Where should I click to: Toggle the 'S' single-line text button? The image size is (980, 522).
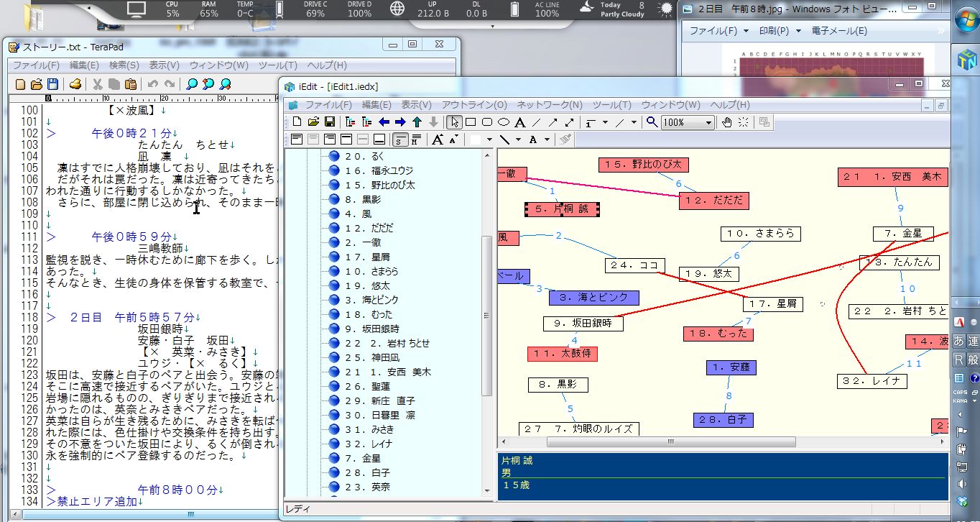[x=400, y=139]
